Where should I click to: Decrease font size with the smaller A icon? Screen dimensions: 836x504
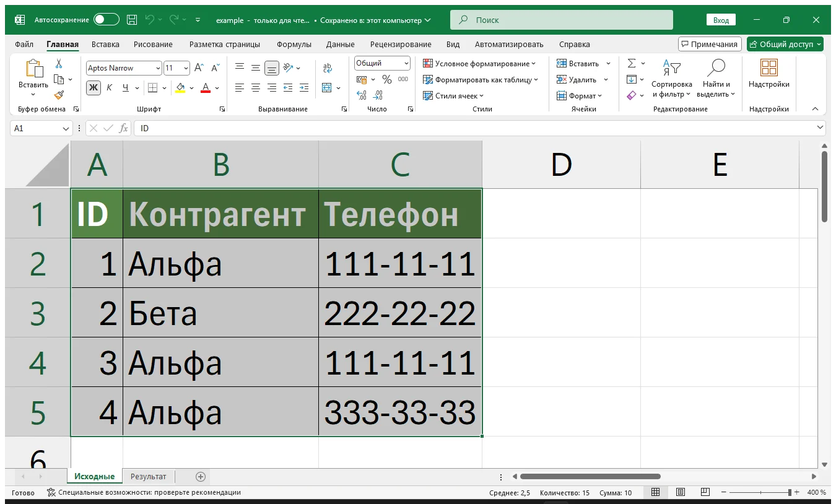coord(216,68)
